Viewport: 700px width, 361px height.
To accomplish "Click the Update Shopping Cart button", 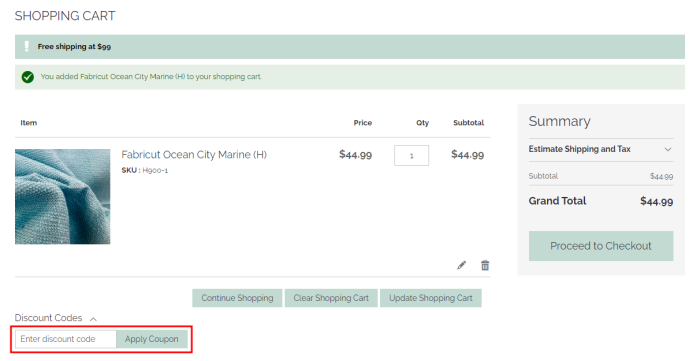I will (x=431, y=298).
